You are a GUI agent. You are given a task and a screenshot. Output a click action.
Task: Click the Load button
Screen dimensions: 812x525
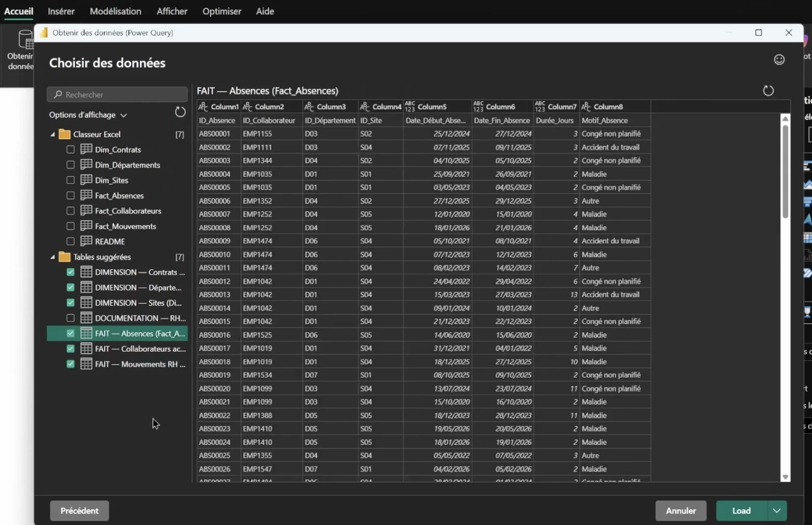click(742, 510)
